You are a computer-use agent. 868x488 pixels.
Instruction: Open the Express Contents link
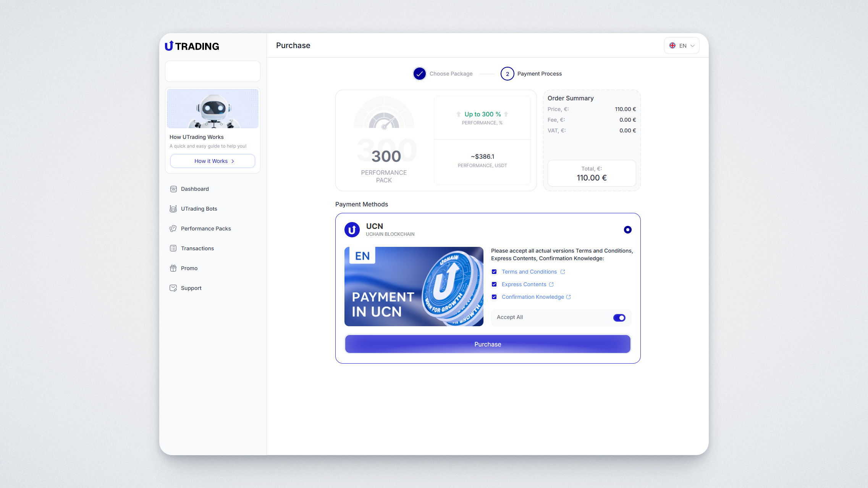point(524,284)
